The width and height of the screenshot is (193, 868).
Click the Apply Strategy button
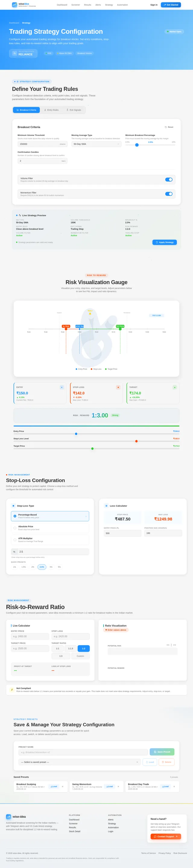coord(165,242)
